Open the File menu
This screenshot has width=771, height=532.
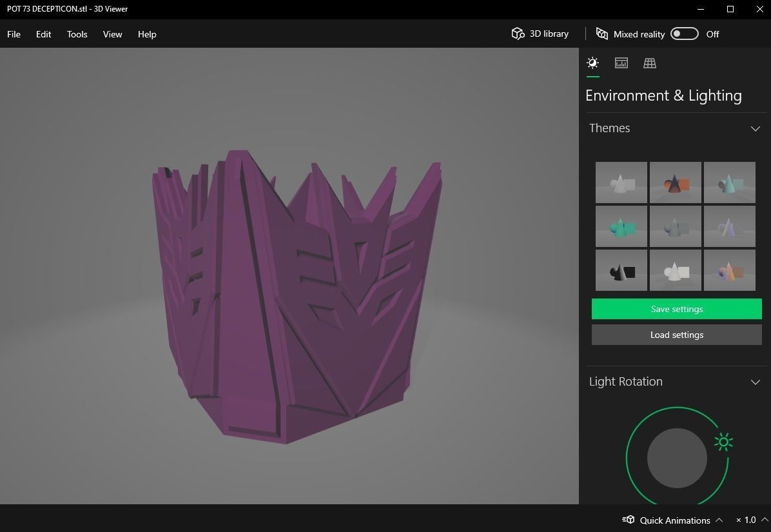click(x=14, y=34)
